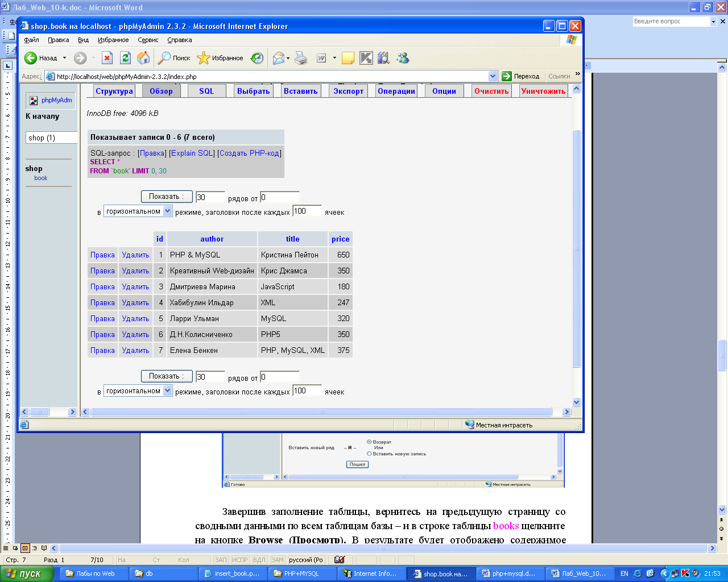This screenshot has width=728, height=582.
Task: Open the shop (1) database dropdown
Action: [52, 138]
